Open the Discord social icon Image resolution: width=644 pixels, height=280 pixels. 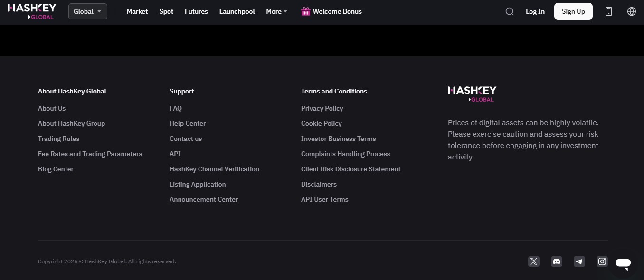click(x=557, y=261)
